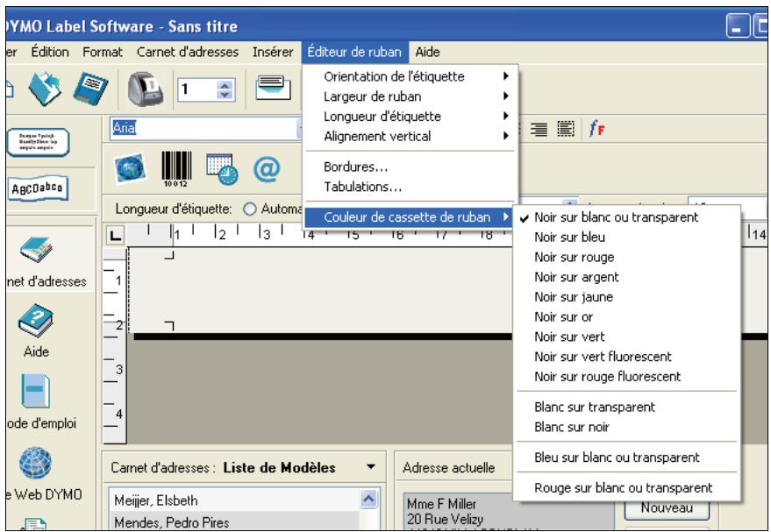The height and width of the screenshot is (532, 771).
Task: Expand Couleur de cassette de ruban submenu
Action: click(409, 217)
